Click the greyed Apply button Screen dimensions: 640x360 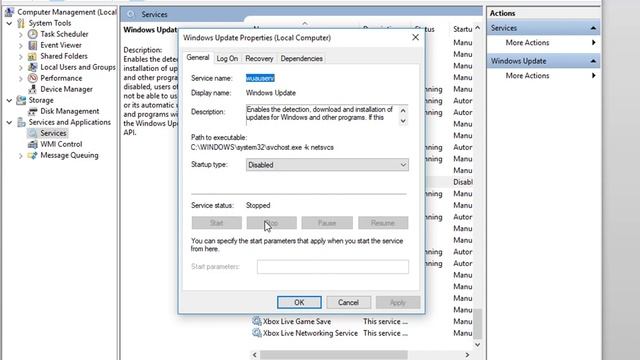coord(398,302)
